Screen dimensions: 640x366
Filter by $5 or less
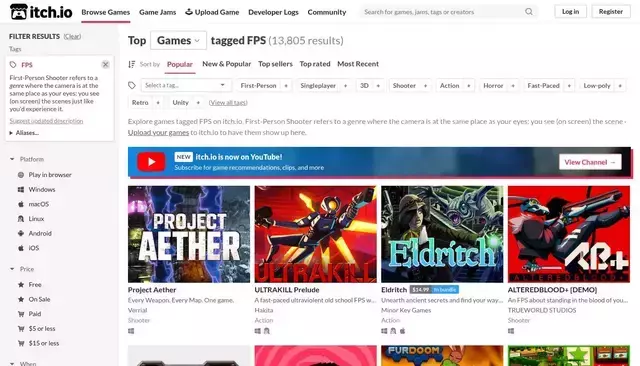pos(42,328)
